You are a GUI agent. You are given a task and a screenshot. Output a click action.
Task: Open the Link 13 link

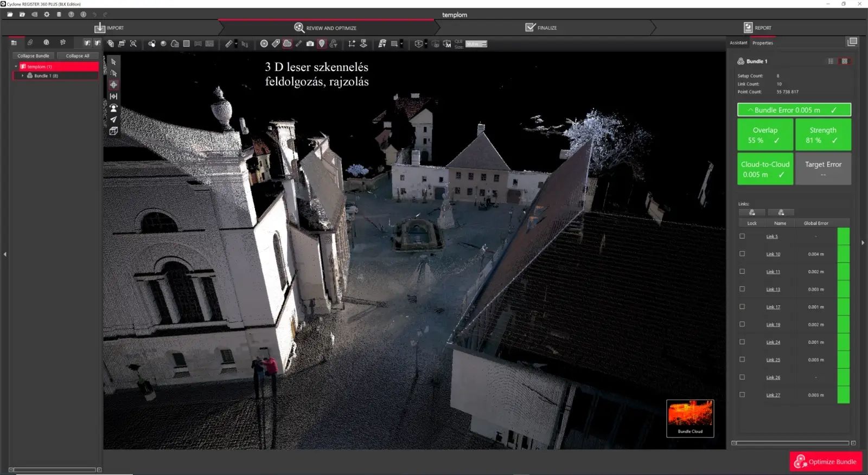tap(773, 290)
